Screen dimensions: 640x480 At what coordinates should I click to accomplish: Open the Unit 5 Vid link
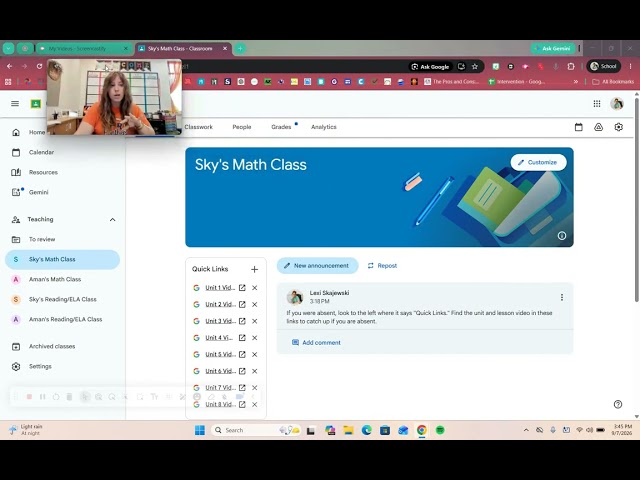tap(220, 354)
